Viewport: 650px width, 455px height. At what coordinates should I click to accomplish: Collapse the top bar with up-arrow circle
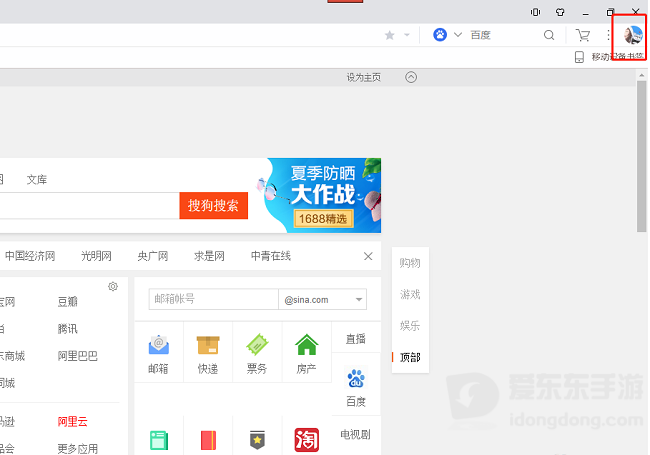pos(411,77)
